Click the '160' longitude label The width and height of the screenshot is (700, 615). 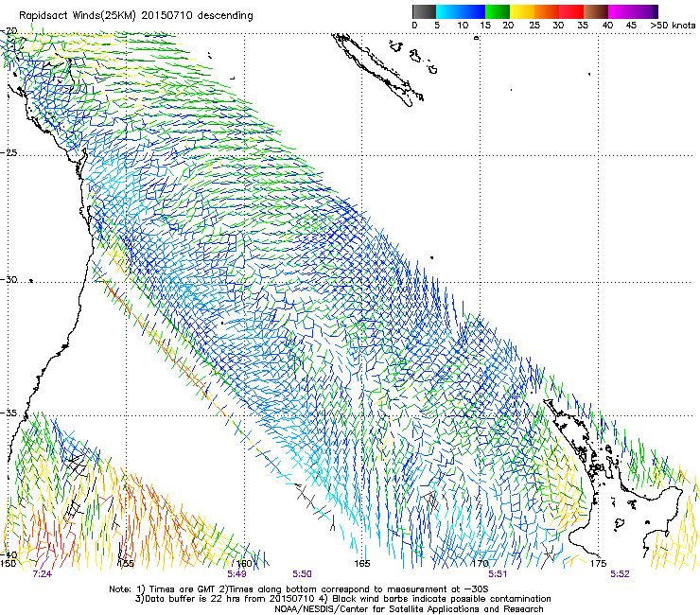coord(244,563)
